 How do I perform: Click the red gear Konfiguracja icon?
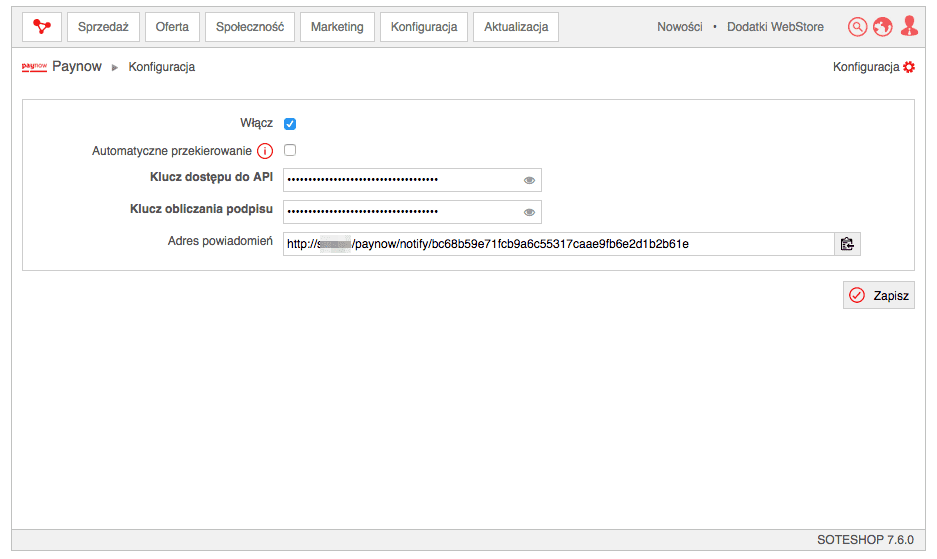pyautogui.click(x=908, y=67)
